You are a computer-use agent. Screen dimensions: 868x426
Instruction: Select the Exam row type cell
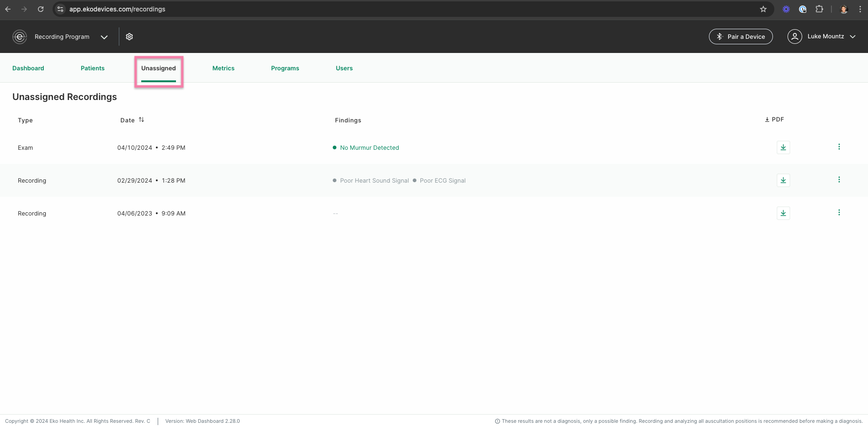25,147
